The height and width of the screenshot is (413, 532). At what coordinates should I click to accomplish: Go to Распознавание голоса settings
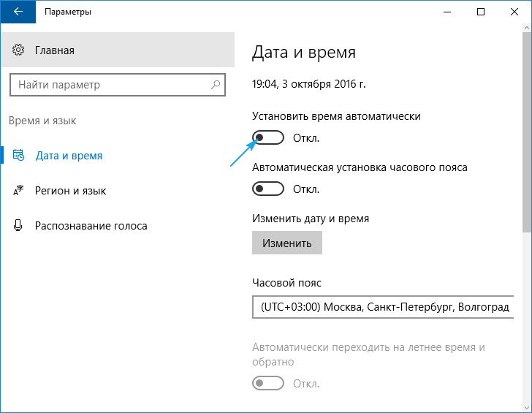pos(91,226)
